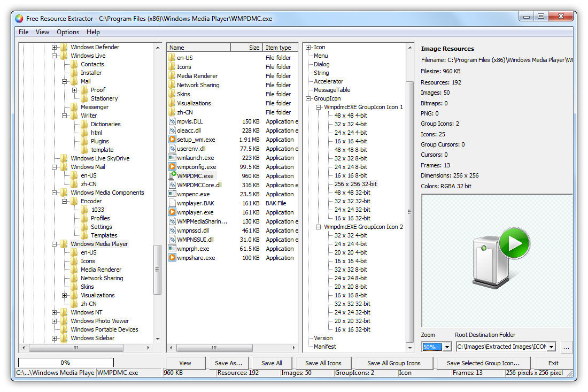The image size is (588, 392).
Task: Sort file list by Name column
Action: pyautogui.click(x=198, y=48)
